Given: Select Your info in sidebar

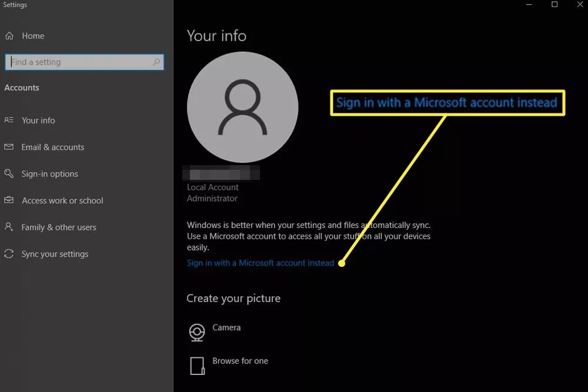Looking at the screenshot, I should tap(38, 120).
